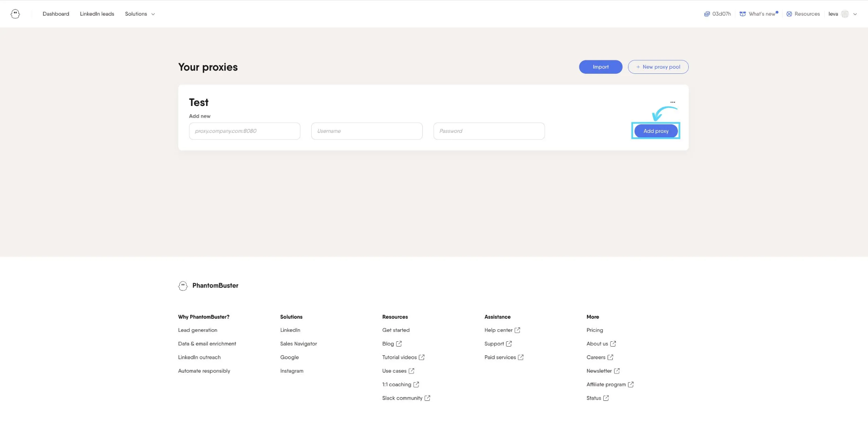Open Pricing footer link
This screenshot has height=423, width=868.
point(595,330)
